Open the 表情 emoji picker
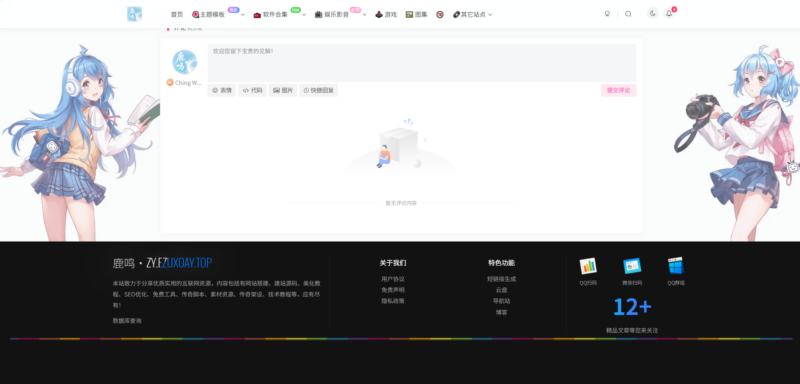800x384 pixels. tap(222, 90)
